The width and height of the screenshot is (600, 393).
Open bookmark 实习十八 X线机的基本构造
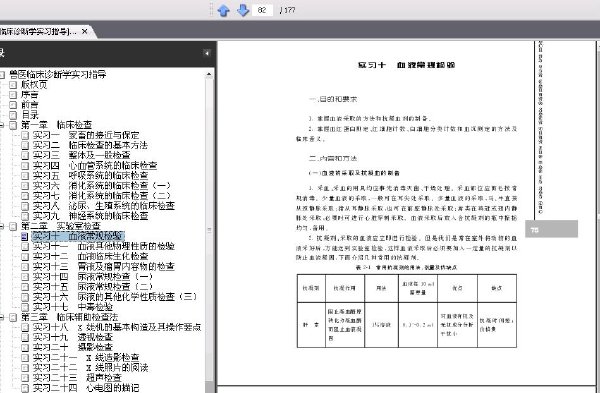point(117,327)
